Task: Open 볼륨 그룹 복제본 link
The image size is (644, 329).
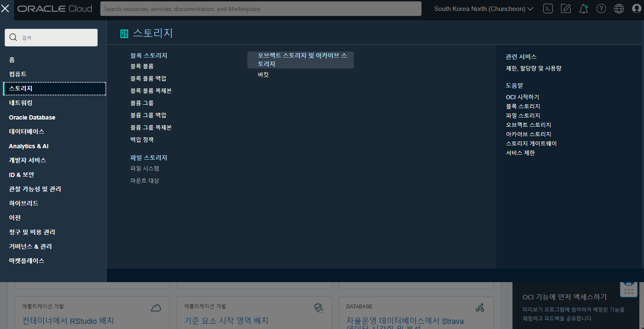Action: click(151, 128)
